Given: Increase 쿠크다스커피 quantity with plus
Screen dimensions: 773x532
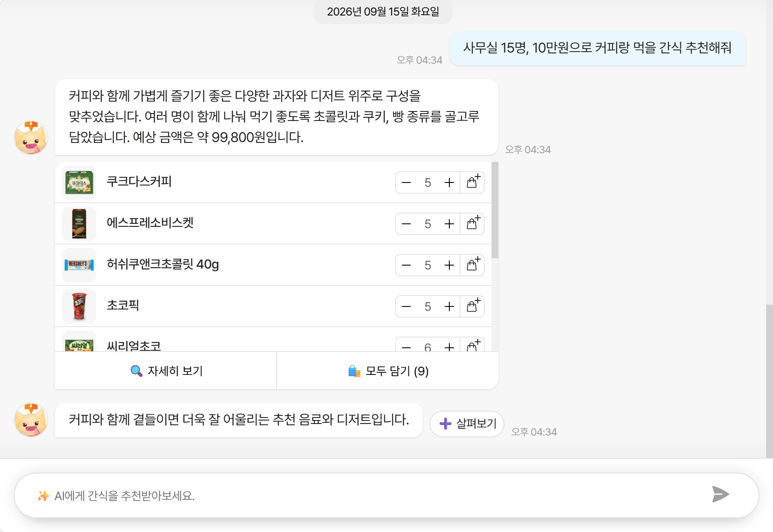Looking at the screenshot, I should pos(449,182).
